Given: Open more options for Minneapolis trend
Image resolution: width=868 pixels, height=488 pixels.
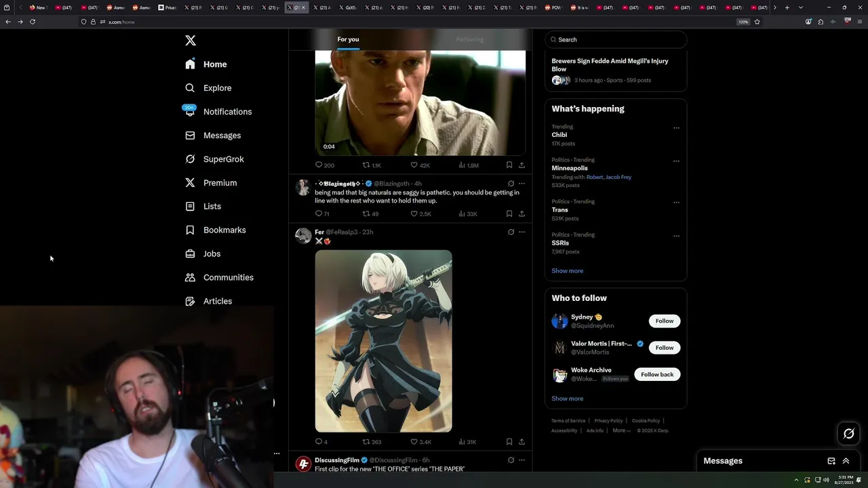Looking at the screenshot, I should 676,161.
